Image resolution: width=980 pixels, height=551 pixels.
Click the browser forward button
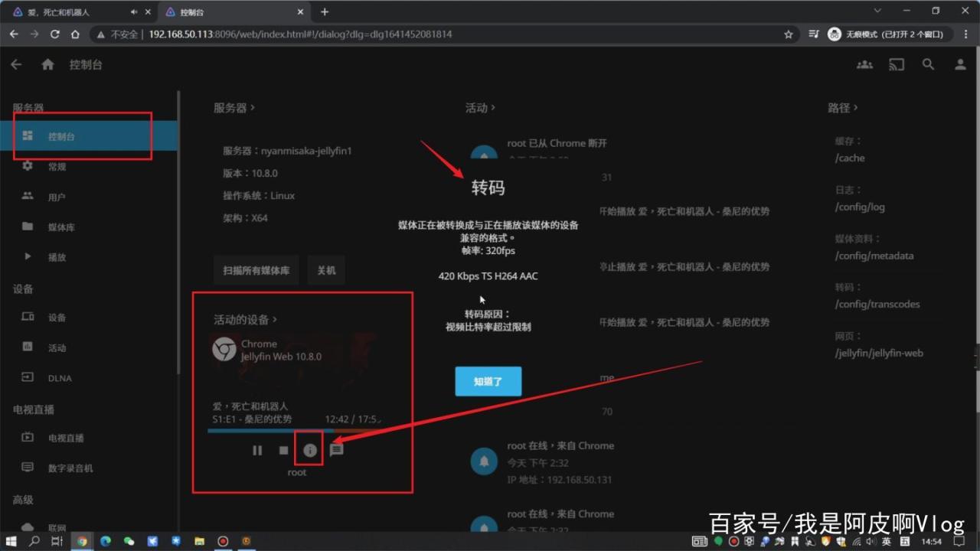34,34
